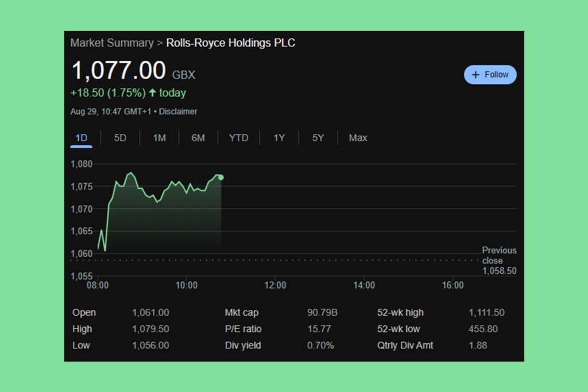Click the Follow button
This screenshot has height=392, width=588.
(490, 75)
